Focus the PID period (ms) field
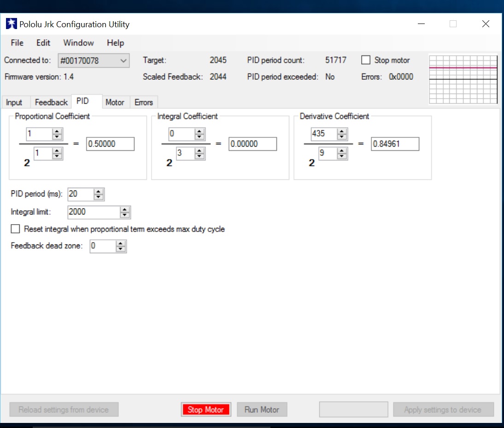 81,194
